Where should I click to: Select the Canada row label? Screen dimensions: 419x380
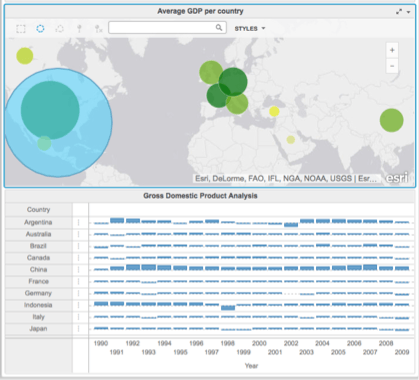pyautogui.click(x=39, y=258)
